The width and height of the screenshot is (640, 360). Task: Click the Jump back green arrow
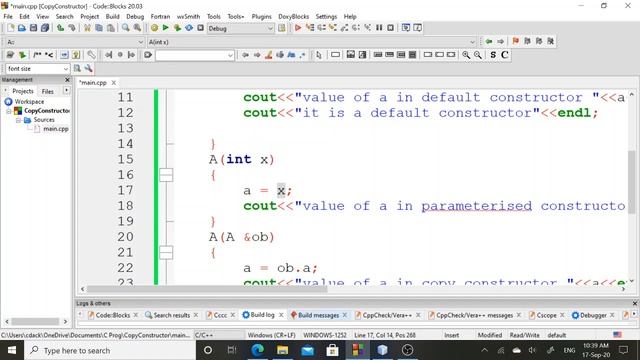(489, 41)
